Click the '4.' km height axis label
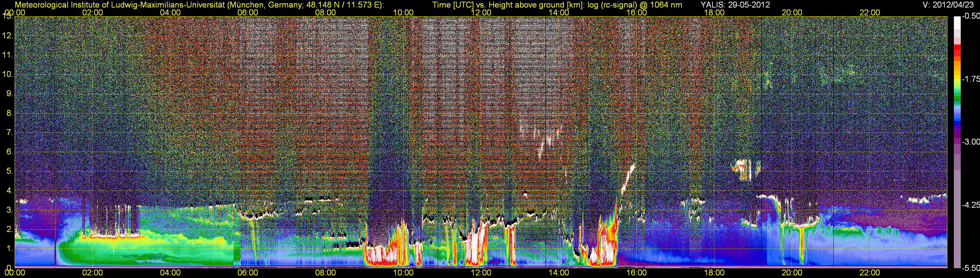The width and height of the screenshot is (980, 278). click(x=9, y=190)
